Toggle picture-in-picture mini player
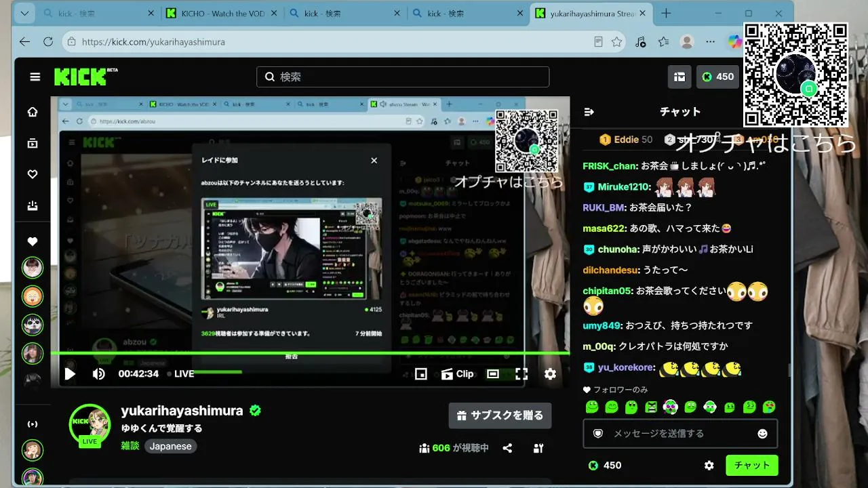Screen dimensions: 868x488 pyautogui.click(x=420, y=373)
